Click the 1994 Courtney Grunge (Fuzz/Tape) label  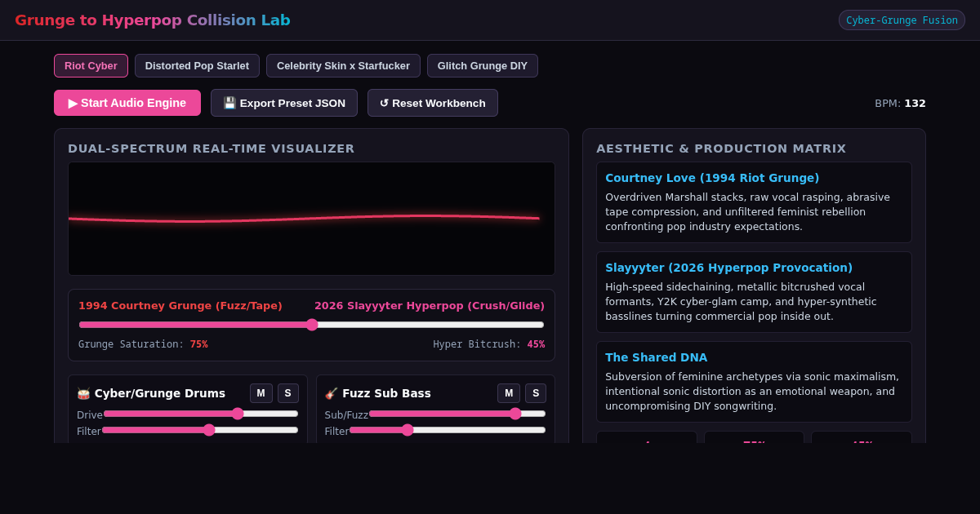point(180,306)
